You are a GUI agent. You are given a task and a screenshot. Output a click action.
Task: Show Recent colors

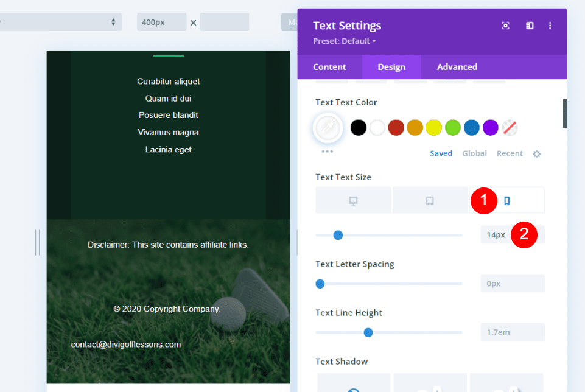click(x=510, y=153)
